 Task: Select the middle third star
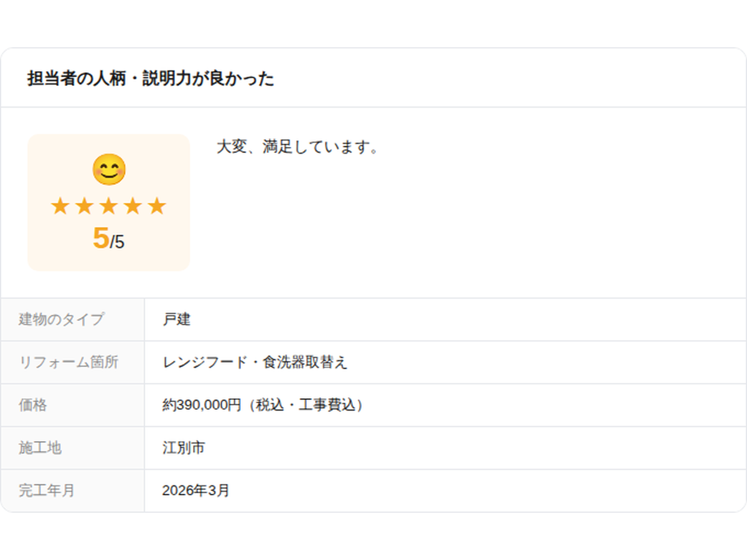(x=108, y=206)
